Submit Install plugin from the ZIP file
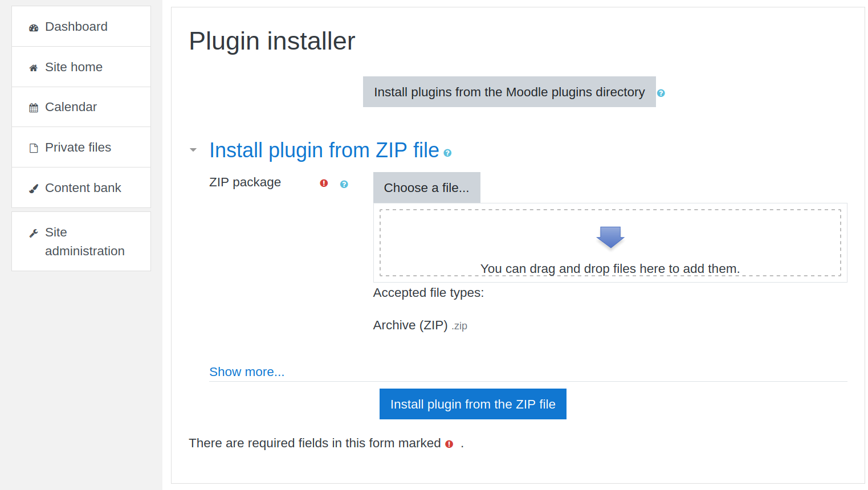This screenshot has width=868, height=490. point(472,404)
